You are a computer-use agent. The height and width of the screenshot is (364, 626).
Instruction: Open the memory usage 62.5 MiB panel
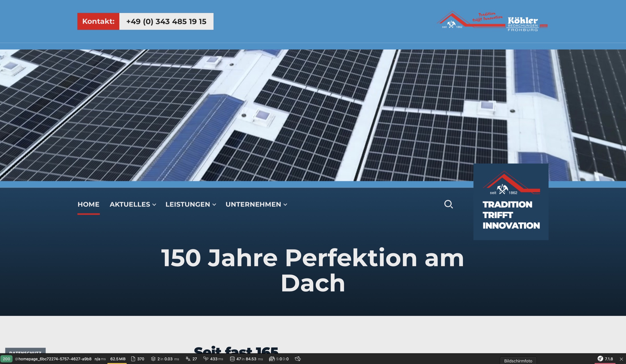[118, 359]
